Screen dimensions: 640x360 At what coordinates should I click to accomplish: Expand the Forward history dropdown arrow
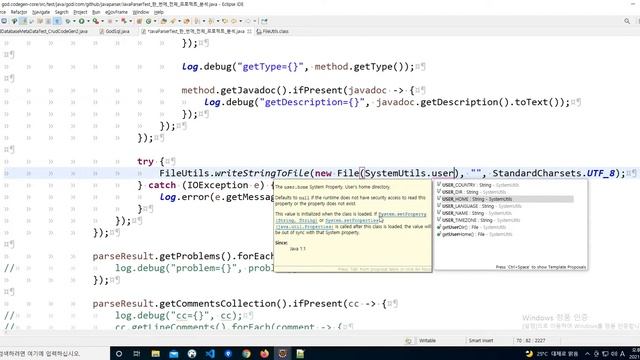tap(255, 21)
